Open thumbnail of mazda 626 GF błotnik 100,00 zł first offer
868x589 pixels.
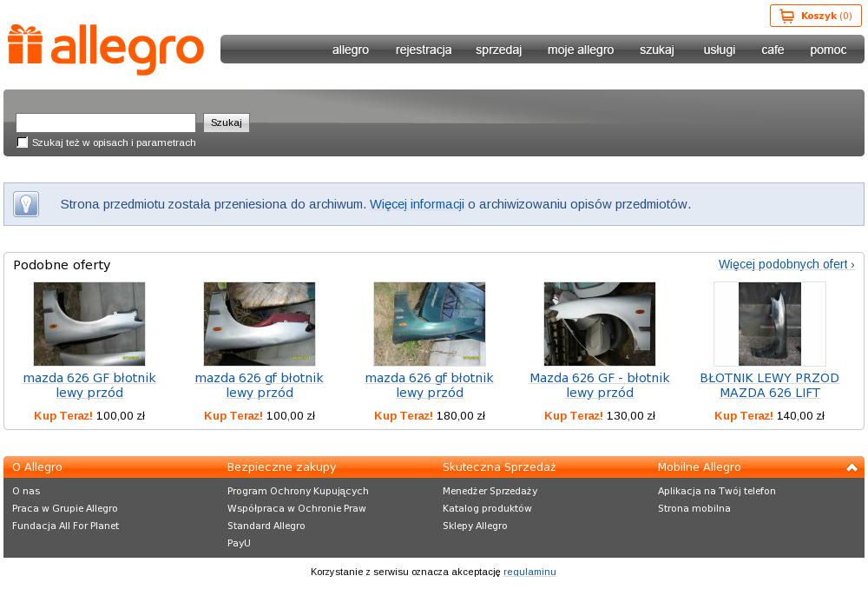[x=89, y=323]
